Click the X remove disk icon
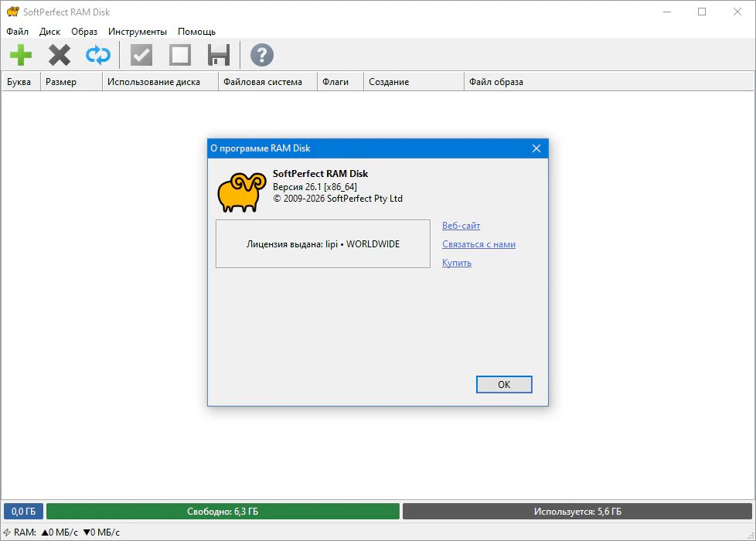 pyautogui.click(x=60, y=55)
